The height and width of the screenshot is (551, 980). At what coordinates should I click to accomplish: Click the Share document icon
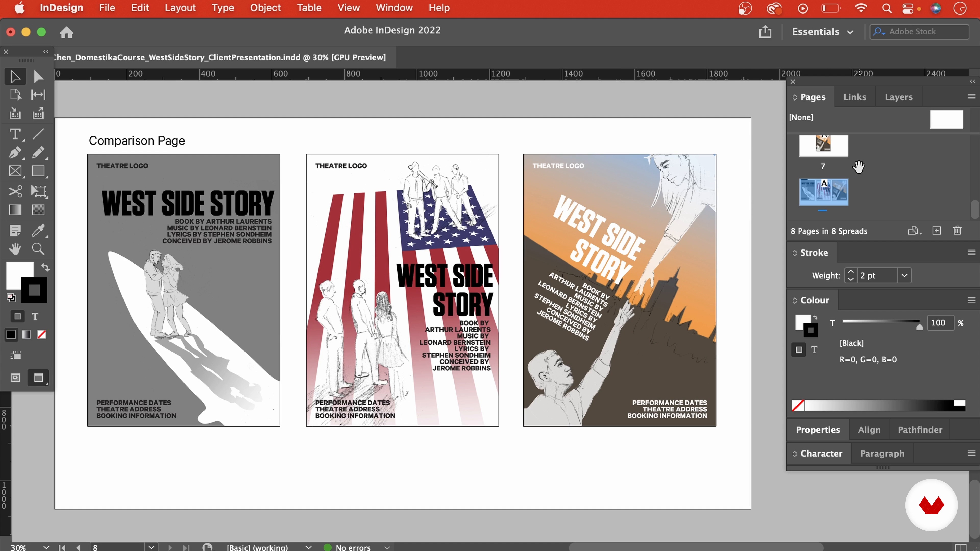765,32
